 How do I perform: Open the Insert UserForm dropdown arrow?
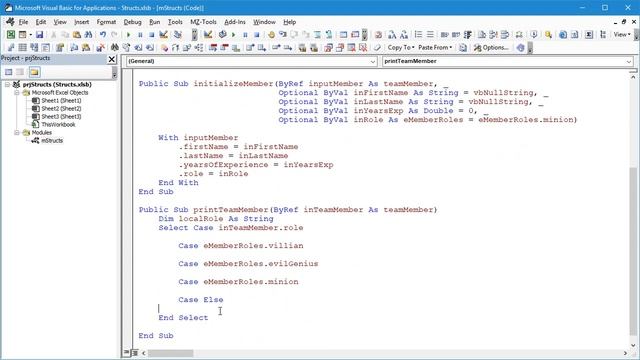tap(31, 35)
